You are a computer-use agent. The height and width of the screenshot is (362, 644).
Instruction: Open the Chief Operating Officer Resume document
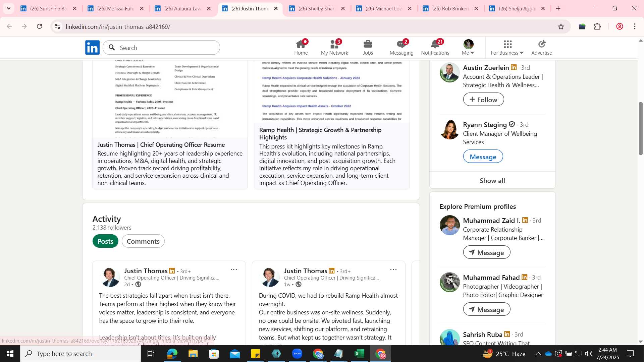[x=161, y=145]
